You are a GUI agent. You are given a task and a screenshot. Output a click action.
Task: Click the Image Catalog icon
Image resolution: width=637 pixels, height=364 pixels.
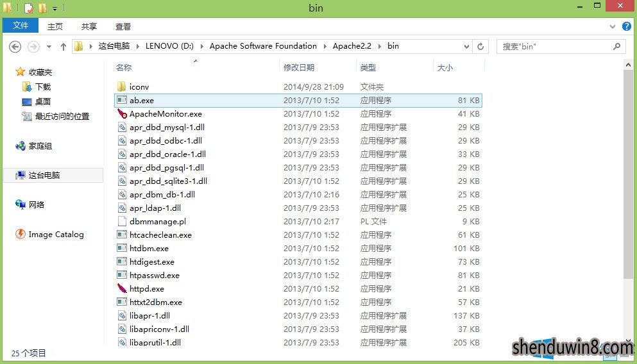[21, 234]
